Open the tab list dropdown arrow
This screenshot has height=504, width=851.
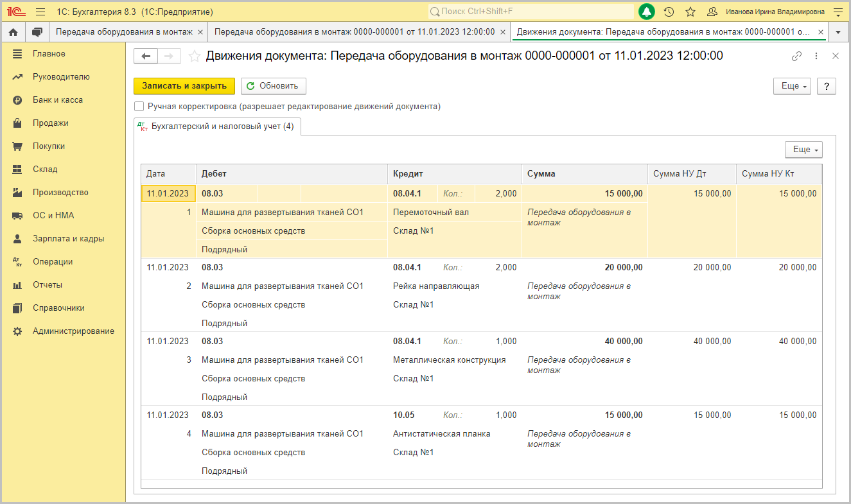838,31
